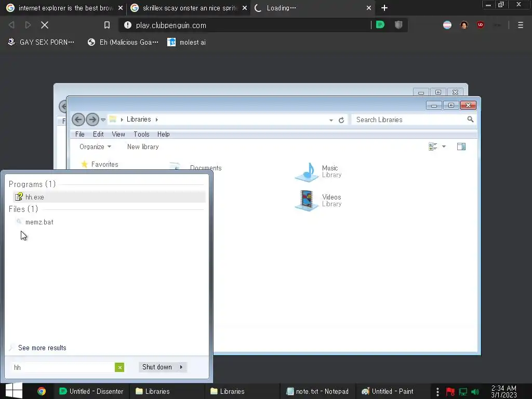532x399 pixels.
Task: Close the 'skrillex scay onster' tab
Action: pyautogui.click(x=245, y=8)
